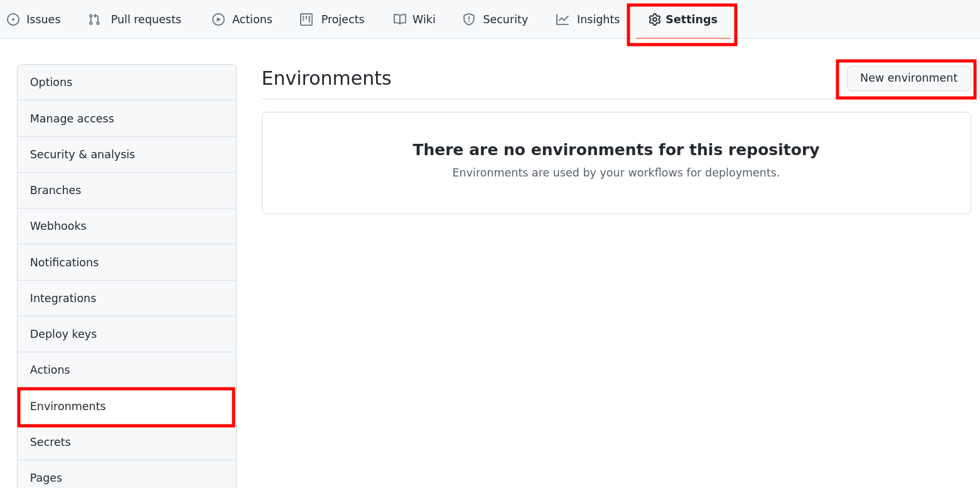Open the Security & analysis section
Viewport: 980px width, 488px height.
[82, 154]
